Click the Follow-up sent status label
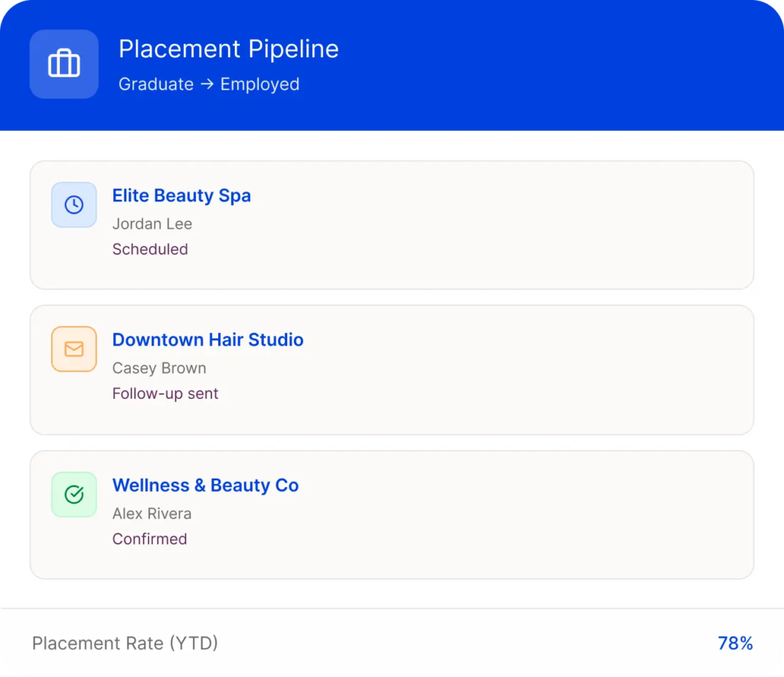Image resolution: width=784 pixels, height=677 pixels. tap(165, 394)
